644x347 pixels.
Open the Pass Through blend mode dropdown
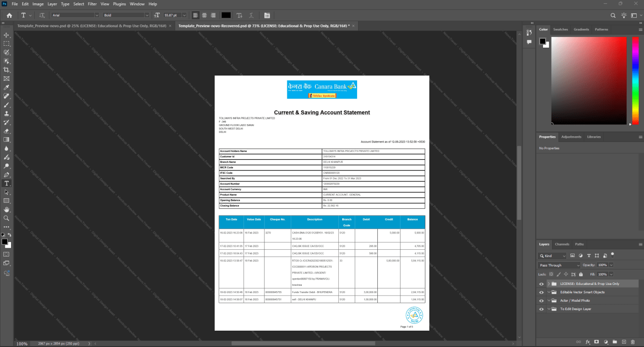(x=559, y=265)
